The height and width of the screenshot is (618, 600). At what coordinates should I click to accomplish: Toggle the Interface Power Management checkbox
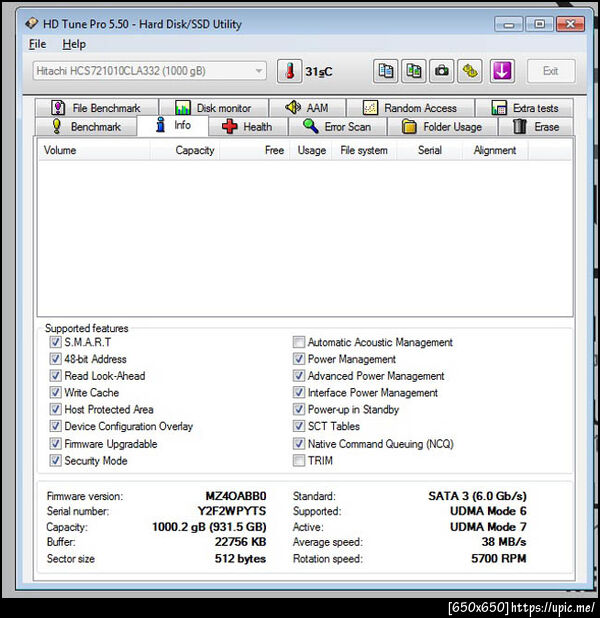coord(299,392)
